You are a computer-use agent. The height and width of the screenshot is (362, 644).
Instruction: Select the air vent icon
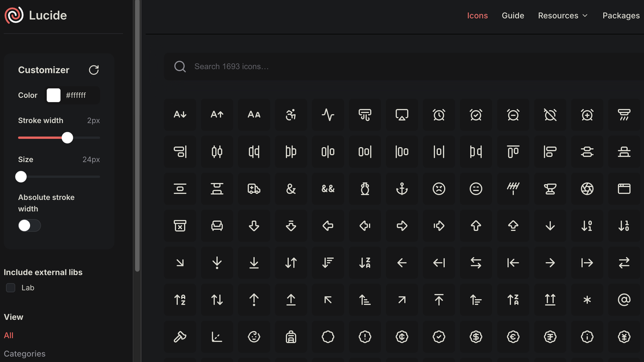point(365,114)
